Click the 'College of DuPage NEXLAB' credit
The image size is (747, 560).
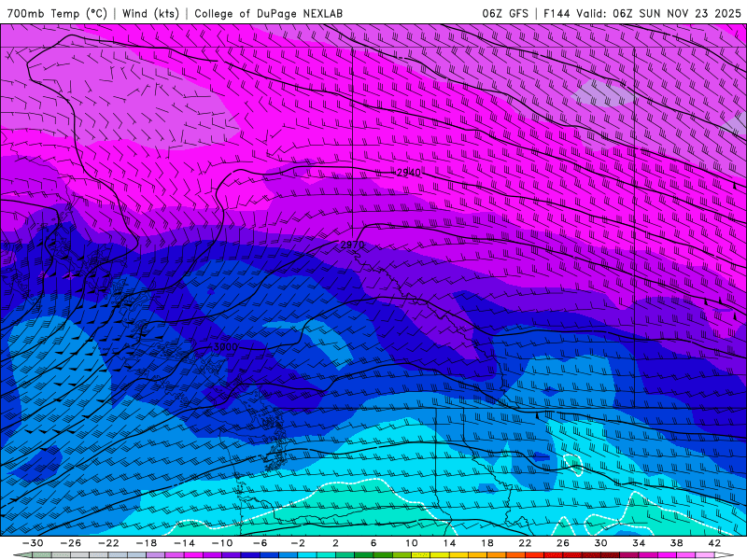click(x=268, y=13)
